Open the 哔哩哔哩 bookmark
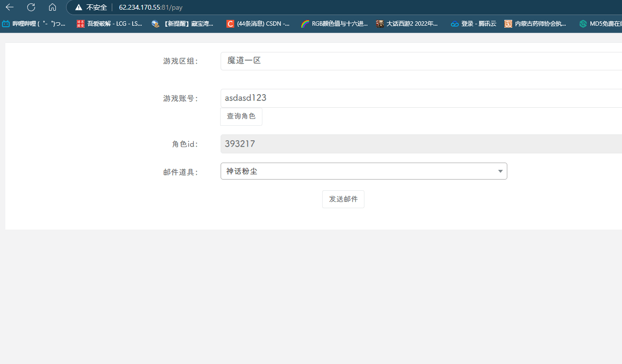Screen dimensions: 622x364 click(x=34, y=23)
